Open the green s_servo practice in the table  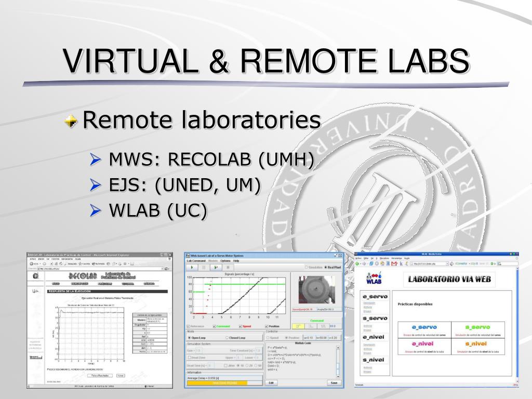point(478,327)
